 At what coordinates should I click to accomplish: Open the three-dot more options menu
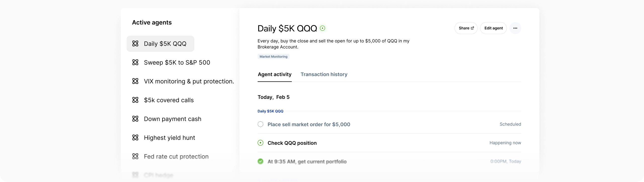click(x=515, y=28)
